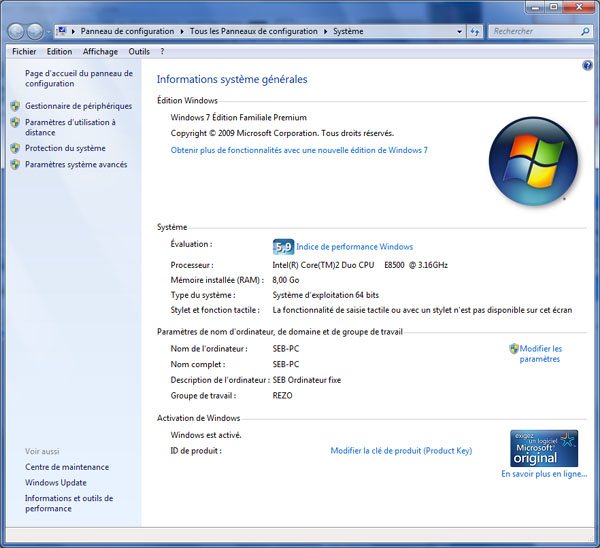Screen dimensions: 600x548
Task: Open Indice de performance Windows link
Action: point(355,247)
